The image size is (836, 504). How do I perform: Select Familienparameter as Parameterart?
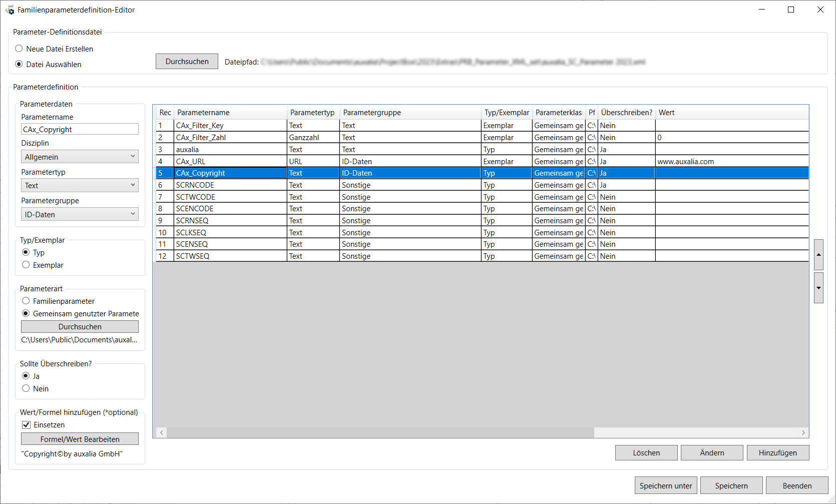coord(26,301)
